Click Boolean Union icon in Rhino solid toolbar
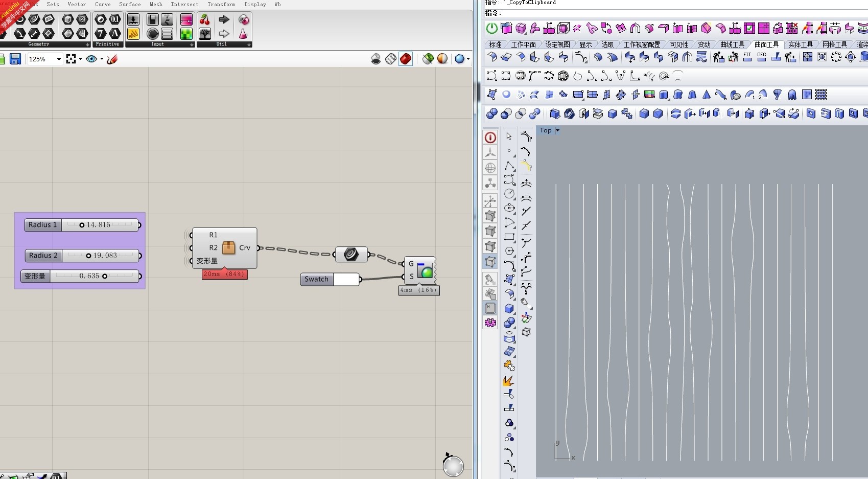Screen dimensions: 868x479 pos(491,113)
